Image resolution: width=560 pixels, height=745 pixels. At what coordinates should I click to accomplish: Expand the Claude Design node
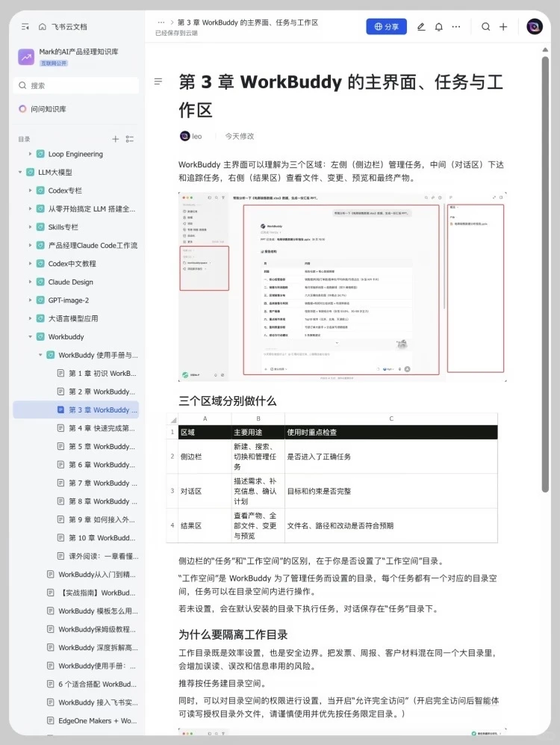30,282
